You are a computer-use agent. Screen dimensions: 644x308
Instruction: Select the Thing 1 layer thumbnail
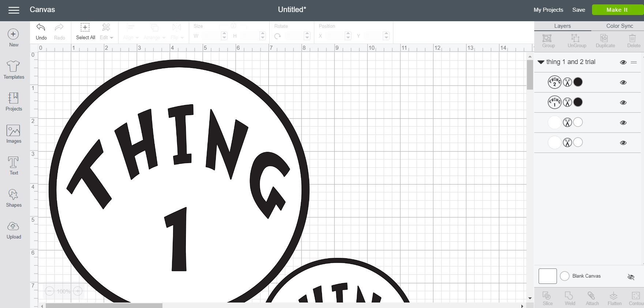tap(554, 102)
